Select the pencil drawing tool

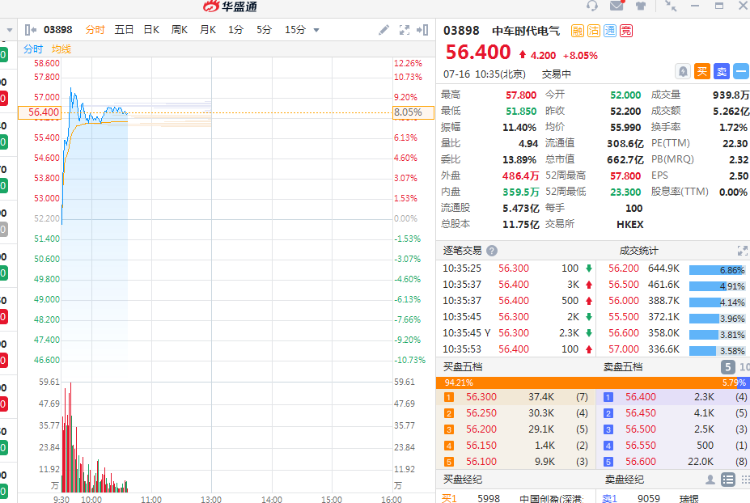[x=384, y=30]
